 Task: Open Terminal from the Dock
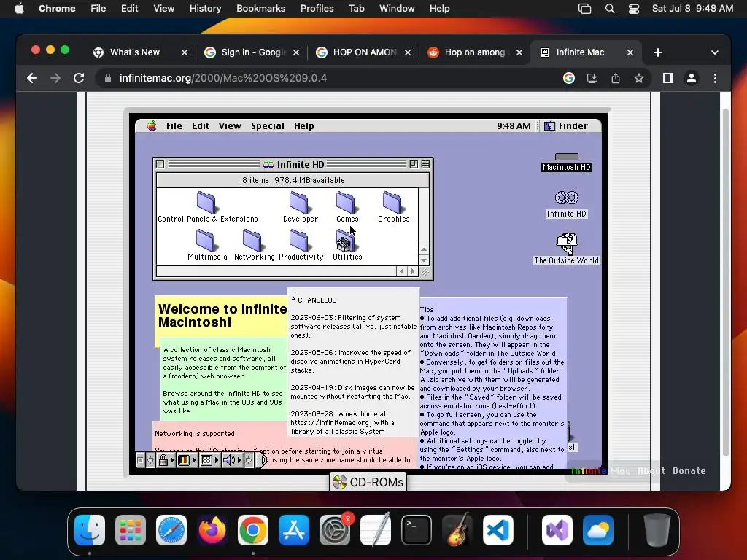pos(417,530)
